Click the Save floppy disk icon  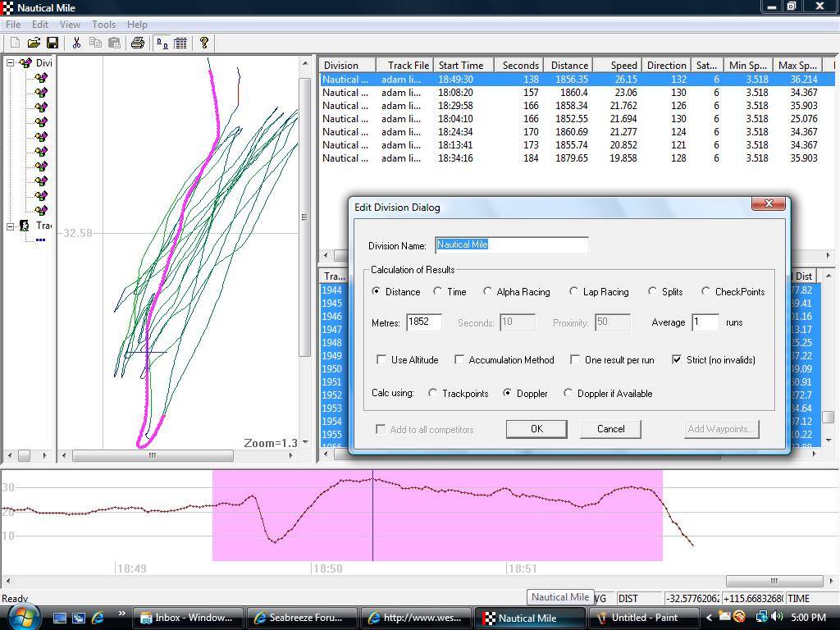(x=52, y=43)
